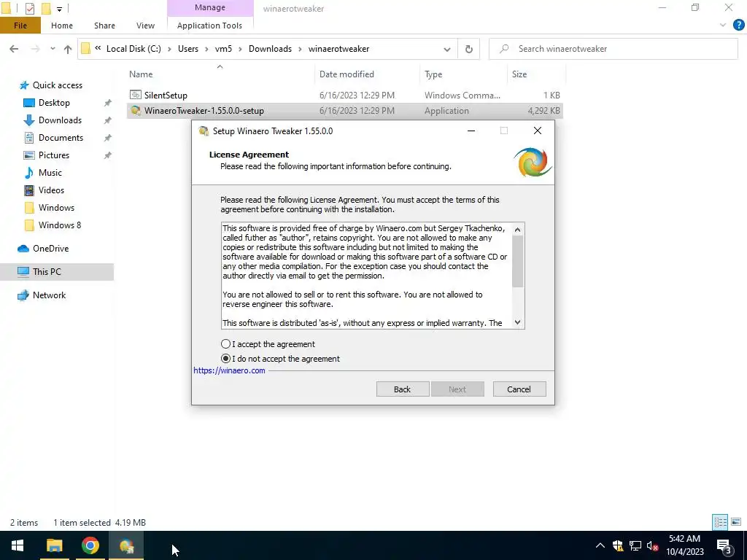
Task: Click the license scrollbar thumb
Action: click(517, 262)
